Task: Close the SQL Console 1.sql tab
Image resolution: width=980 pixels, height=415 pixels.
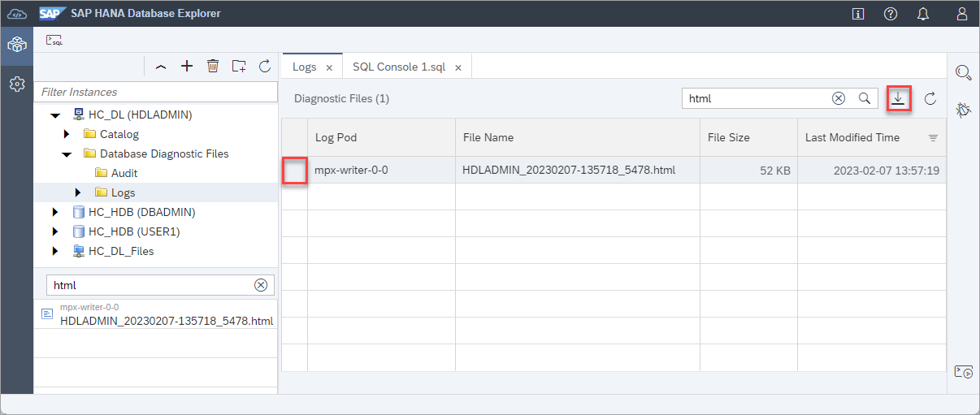Action: tap(458, 67)
